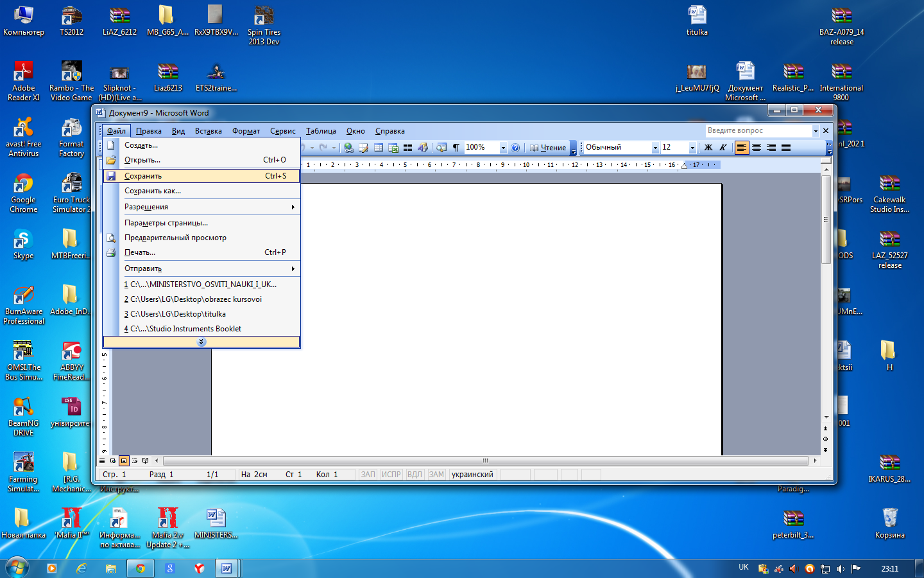Image resolution: width=924 pixels, height=578 pixels.
Task: Toggle center alignment
Action: tap(757, 148)
